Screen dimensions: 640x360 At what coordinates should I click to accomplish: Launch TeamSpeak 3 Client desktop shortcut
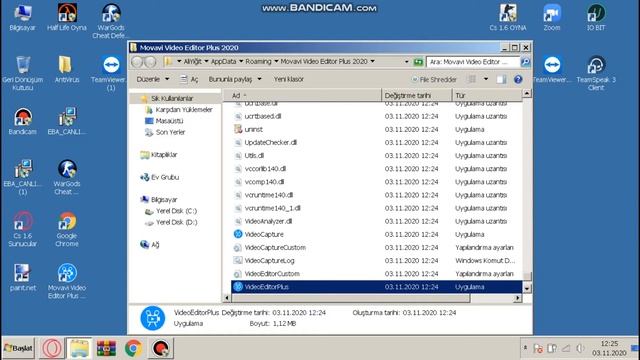(x=596, y=73)
